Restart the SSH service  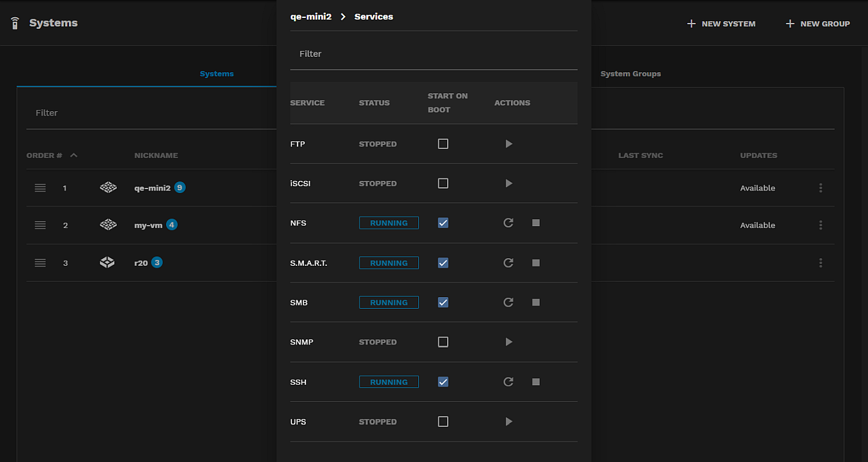tap(508, 381)
